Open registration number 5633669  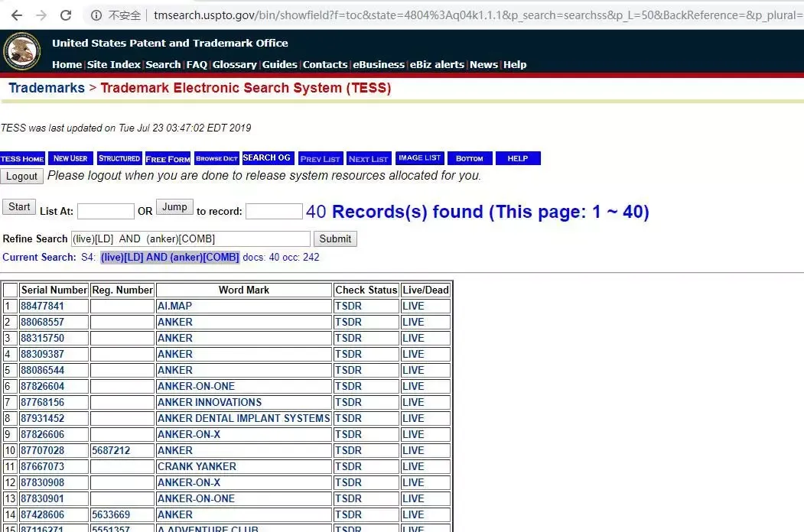111,514
